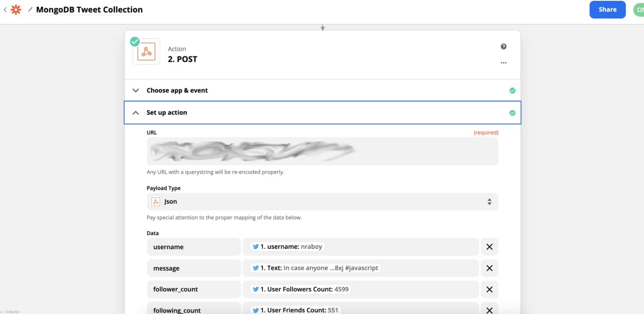
Task: Remove the message data row
Action: [x=489, y=268]
